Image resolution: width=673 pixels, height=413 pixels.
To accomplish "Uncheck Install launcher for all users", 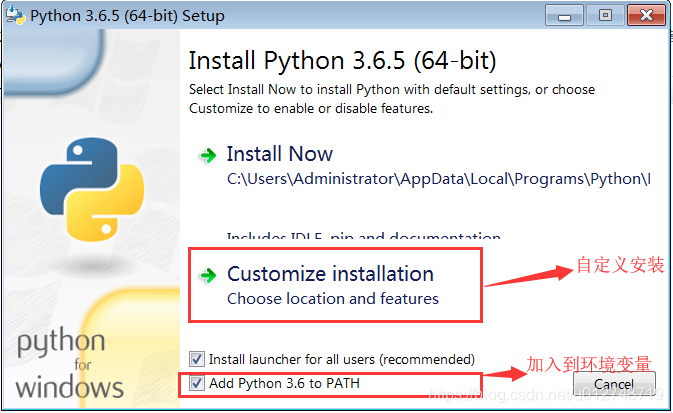I will coord(197,359).
